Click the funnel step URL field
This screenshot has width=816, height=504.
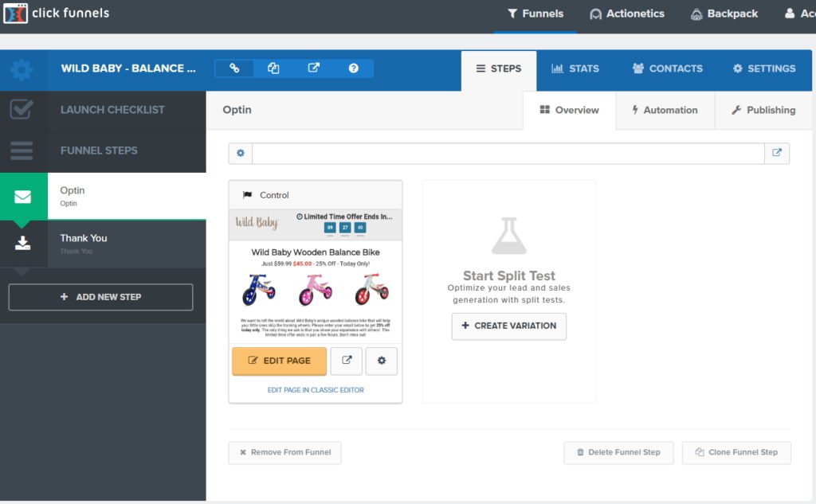coord(508,154)
